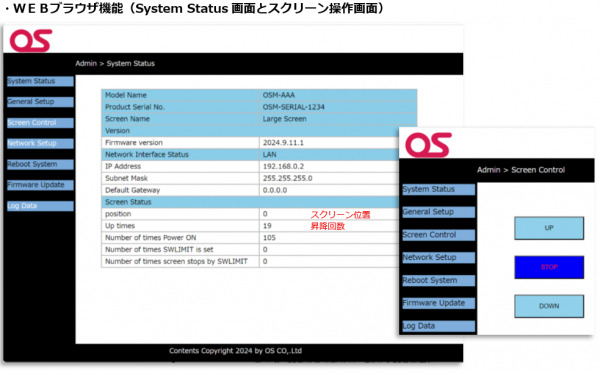Click the Product Serial No. label
The width and height of the screenshot is (600, 372).
point(135,107)
